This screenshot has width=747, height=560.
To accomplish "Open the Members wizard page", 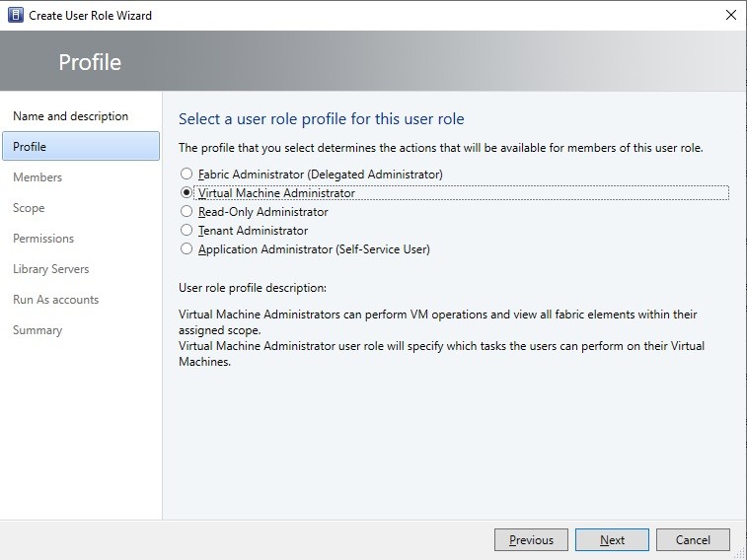I will point(37,177).
